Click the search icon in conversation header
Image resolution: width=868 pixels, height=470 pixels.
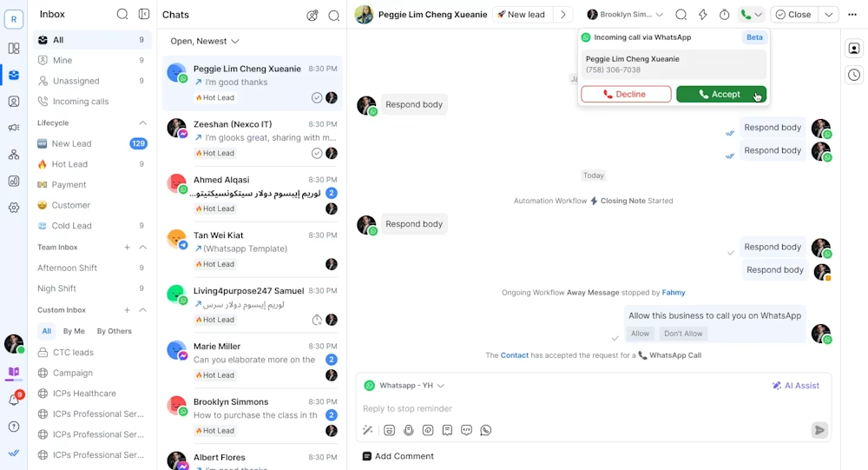pos(681,15)
